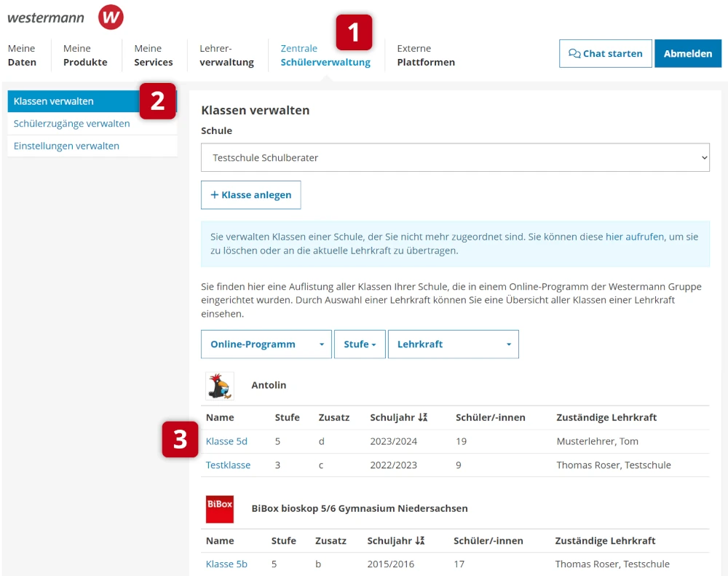Select Schülerzugänge verwalten in sidebar

[x=72, y=124]
